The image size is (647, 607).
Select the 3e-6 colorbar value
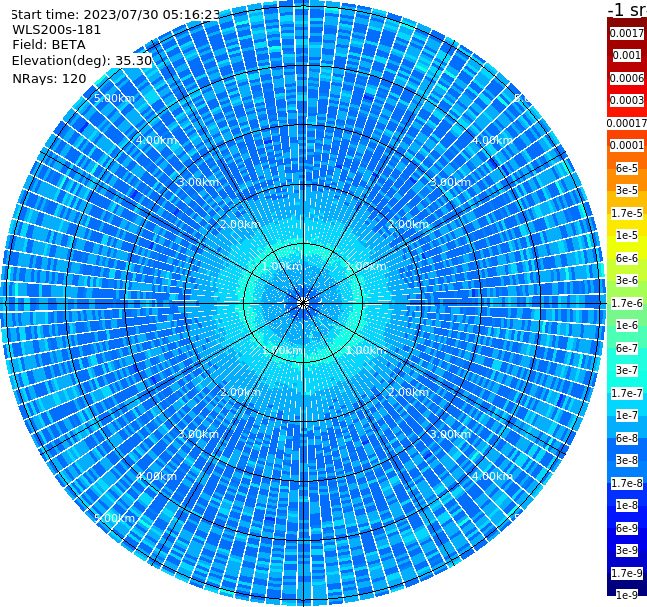pyautogui.click(x=627, y=280)
